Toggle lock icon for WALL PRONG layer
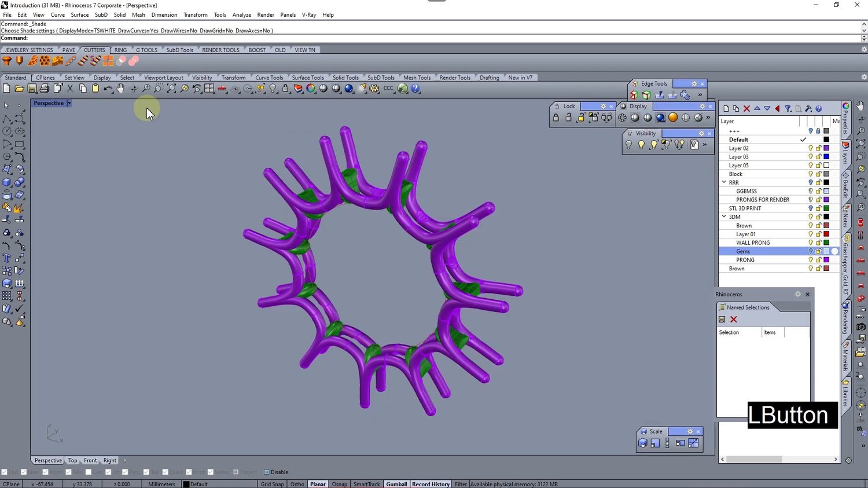Viewport: 868px width, 488px height. 818,243
